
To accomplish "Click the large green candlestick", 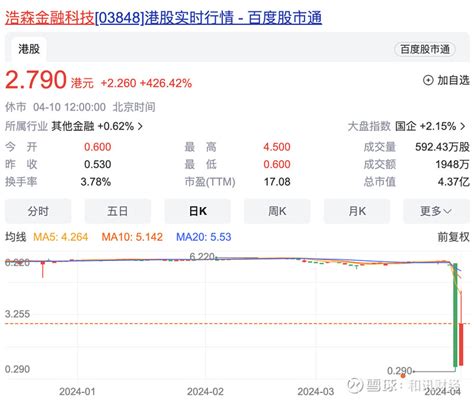I will pyautogui.click(x=455, y=315).
